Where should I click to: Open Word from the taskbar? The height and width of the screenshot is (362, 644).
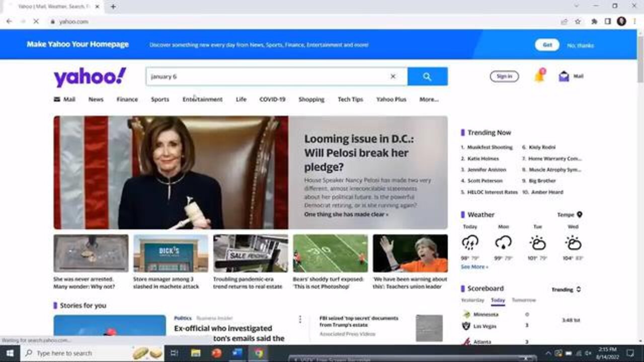(237, 353)
